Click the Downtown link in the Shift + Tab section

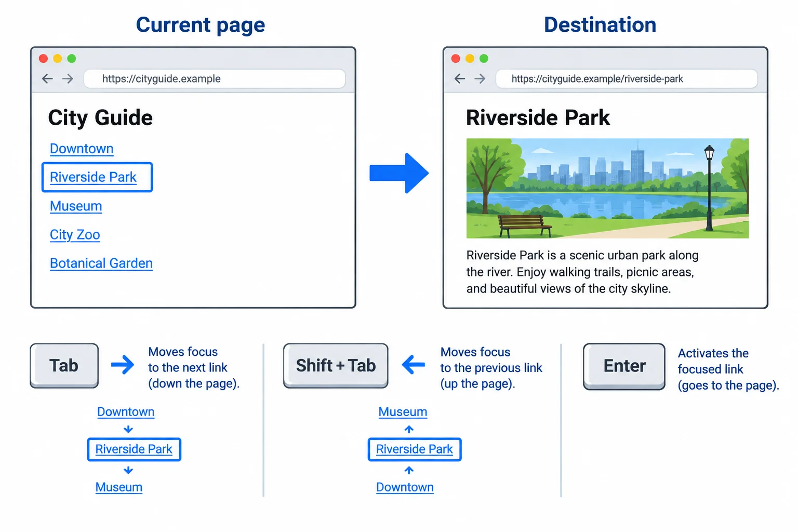[x=405, y=487]
